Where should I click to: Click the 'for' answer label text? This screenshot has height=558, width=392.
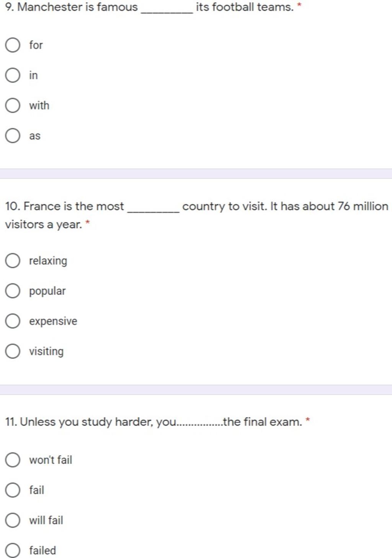coord(36,45)
